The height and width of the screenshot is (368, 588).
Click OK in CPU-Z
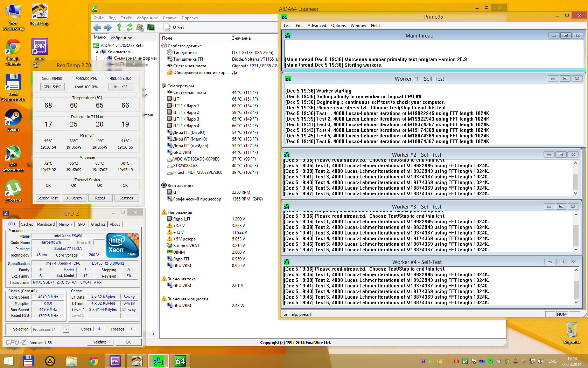coord(128,342)
